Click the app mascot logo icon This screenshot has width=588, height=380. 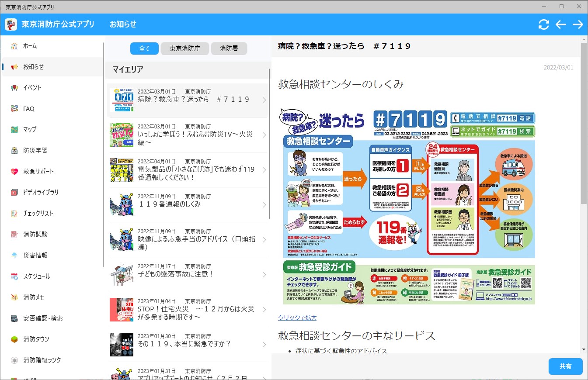(11, 24)
